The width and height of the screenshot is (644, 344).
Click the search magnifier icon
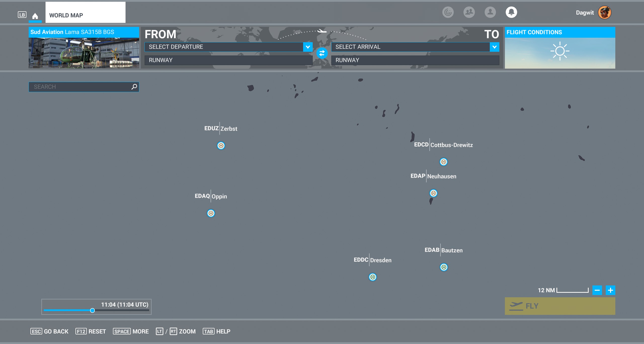click(134, 87)
